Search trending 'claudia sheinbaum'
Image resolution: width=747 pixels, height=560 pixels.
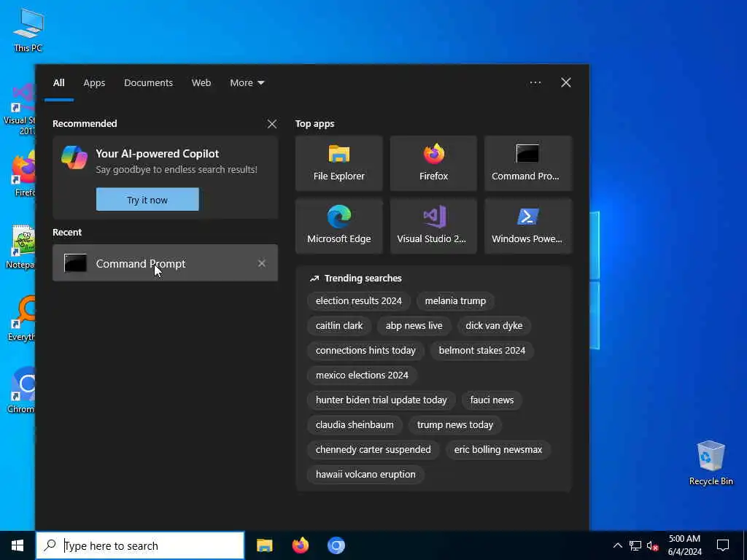click(355, 425)
